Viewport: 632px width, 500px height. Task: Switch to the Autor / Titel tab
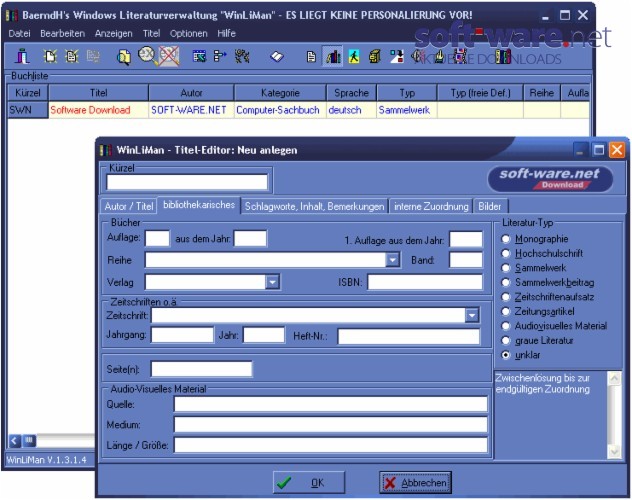pos(129,206)
